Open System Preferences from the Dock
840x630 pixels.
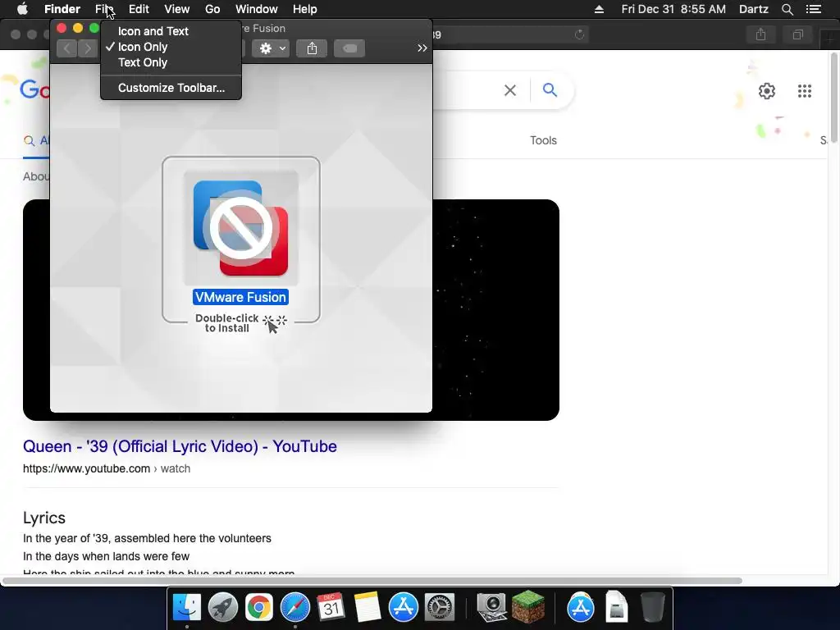[440, 608]
